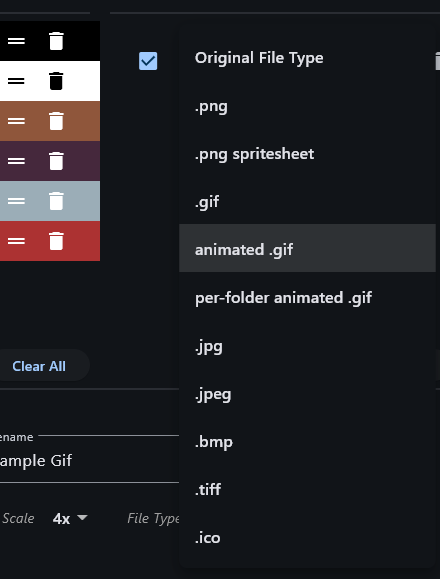The height and width of the screenshot is (579, 440).
Task: Delete the dark purple color row
Action: click(x=56, y=161)
